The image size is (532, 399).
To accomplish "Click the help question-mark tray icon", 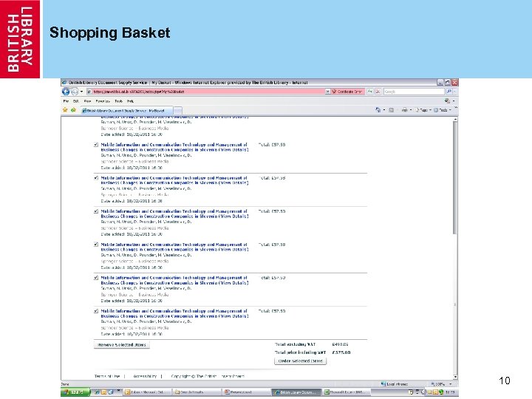I will click(411, 392).
